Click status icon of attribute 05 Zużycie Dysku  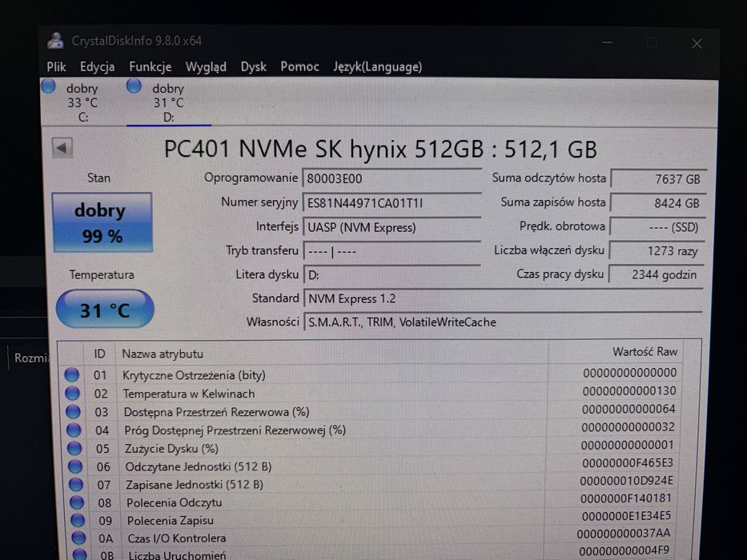74,448
